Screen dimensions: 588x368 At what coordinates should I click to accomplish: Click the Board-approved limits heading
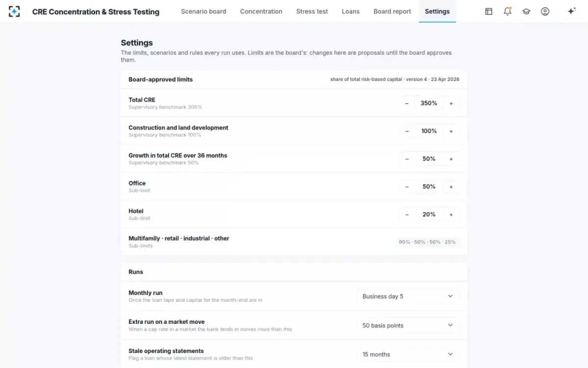(161, 79)
